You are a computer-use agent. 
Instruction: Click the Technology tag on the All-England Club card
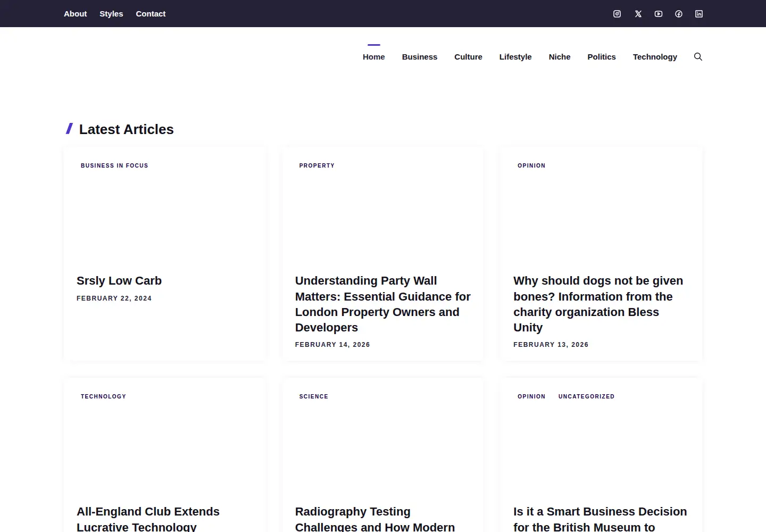[103, 396]
